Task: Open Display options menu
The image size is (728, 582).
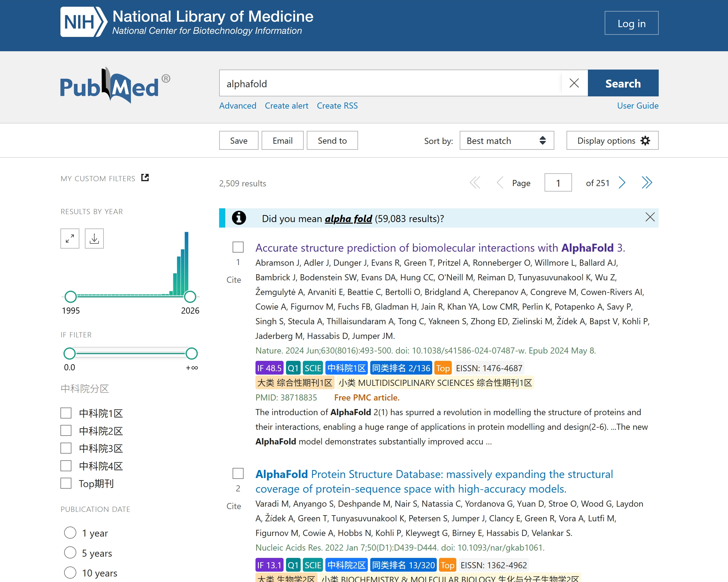Action: 612,141
